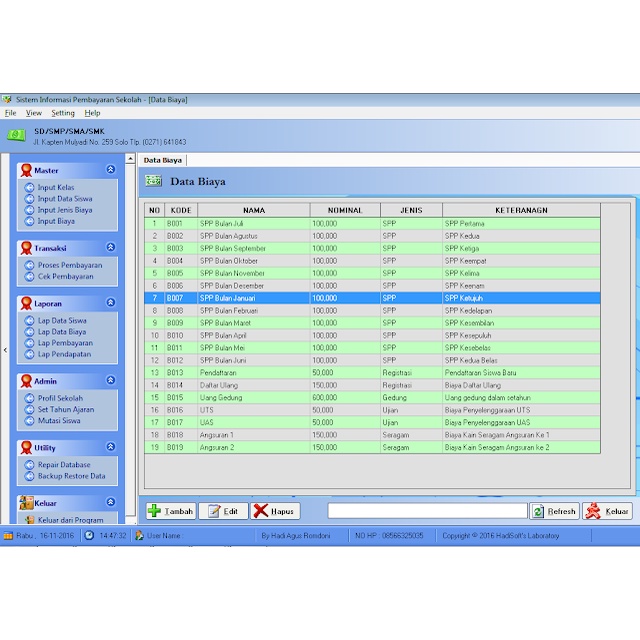Click the Refresh icon button
The width and height of the screenshot is (640, 640).
click(538, 511)
